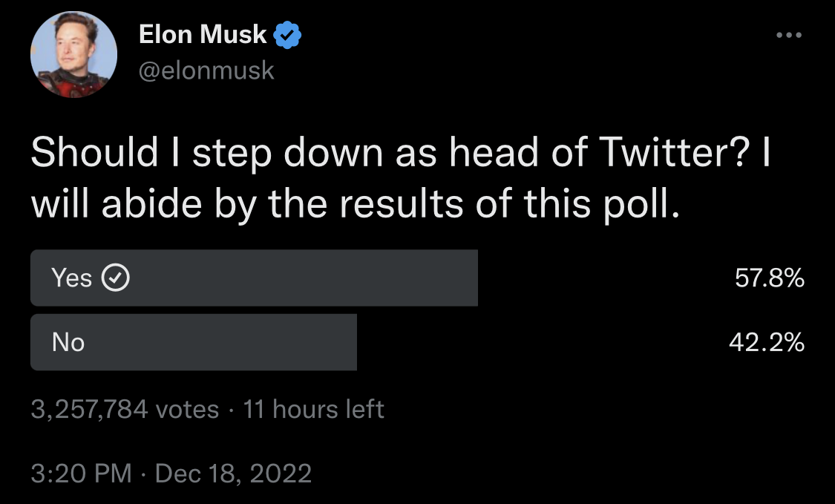
Task: Click the filled end of the Yes bar
Action: pyautogui.click(x=468, y=278)
